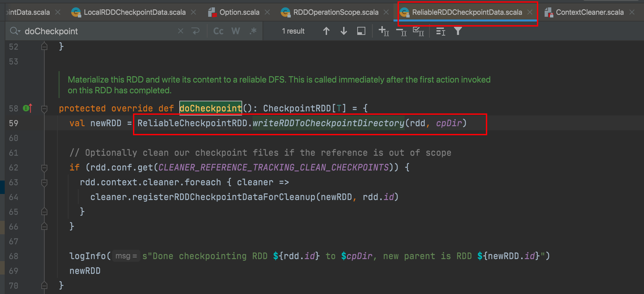Screen dimensions: 644x294
Task: Open search results in Find window
Action: click(x=361, y=31)
